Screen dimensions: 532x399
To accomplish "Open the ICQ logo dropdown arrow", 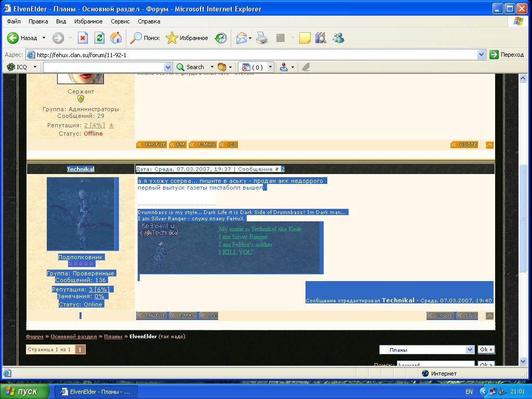I will pyautogui.click(x=35, y=67).
